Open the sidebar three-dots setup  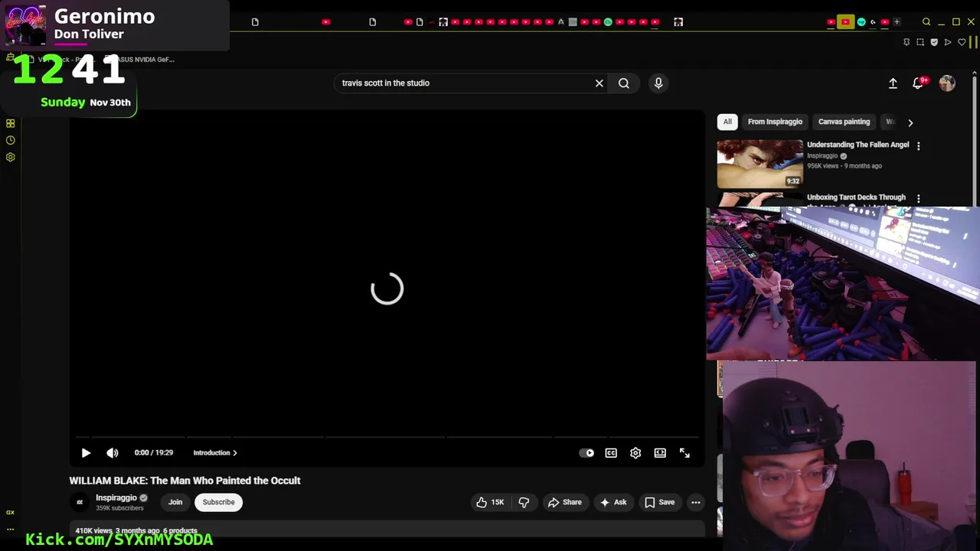point(11,529)
